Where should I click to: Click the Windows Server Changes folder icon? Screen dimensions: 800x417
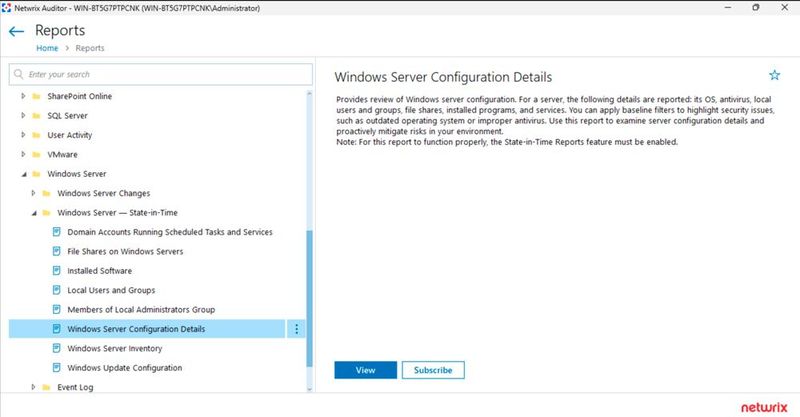click(x=46, y=193)
